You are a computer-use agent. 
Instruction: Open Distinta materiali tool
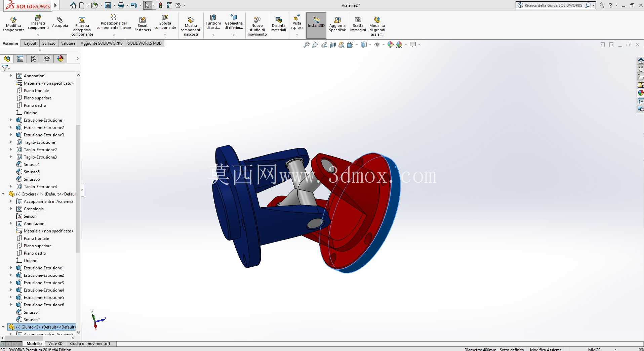[279, 25]
